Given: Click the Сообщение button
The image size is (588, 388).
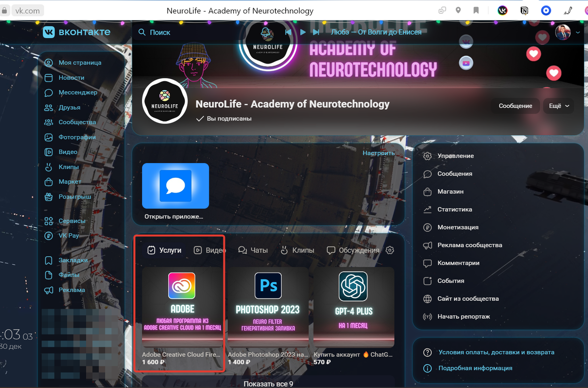Looking at the screenshot, I should [515, 106].
